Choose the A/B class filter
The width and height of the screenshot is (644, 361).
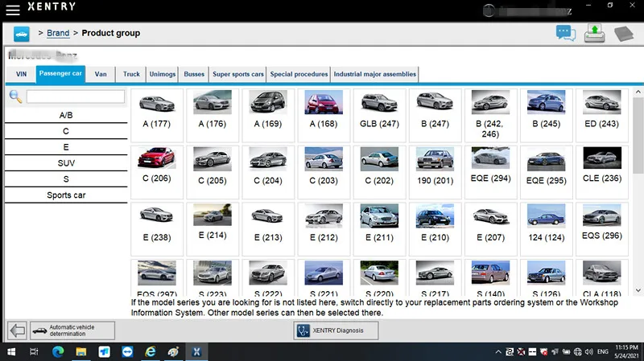[x=66, y=115]
